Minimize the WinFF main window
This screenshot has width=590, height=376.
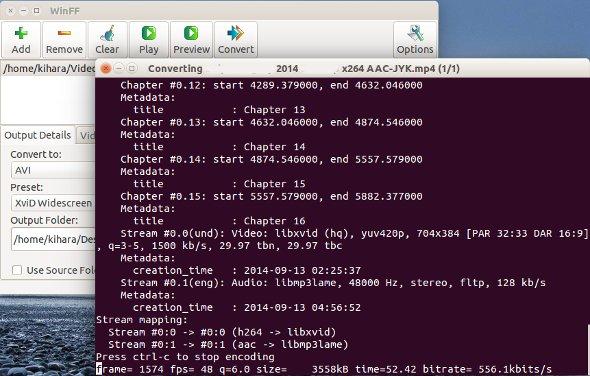[x=23, y=11]
